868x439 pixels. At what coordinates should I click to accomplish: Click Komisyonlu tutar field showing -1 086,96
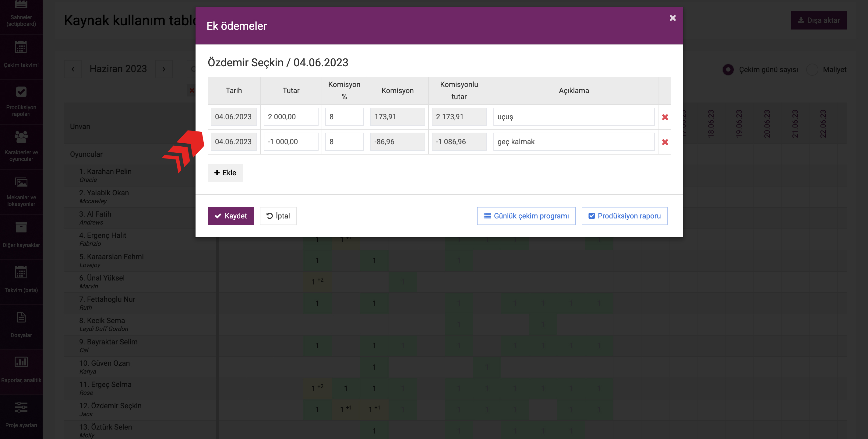click(459, 142)
